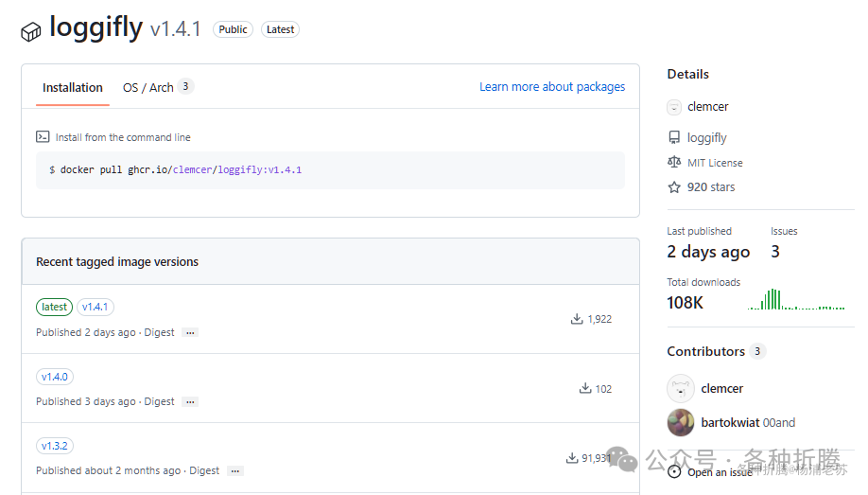Open the v1.4.1 version tag
Screen dimensions: 868x495
coord(95,307)
